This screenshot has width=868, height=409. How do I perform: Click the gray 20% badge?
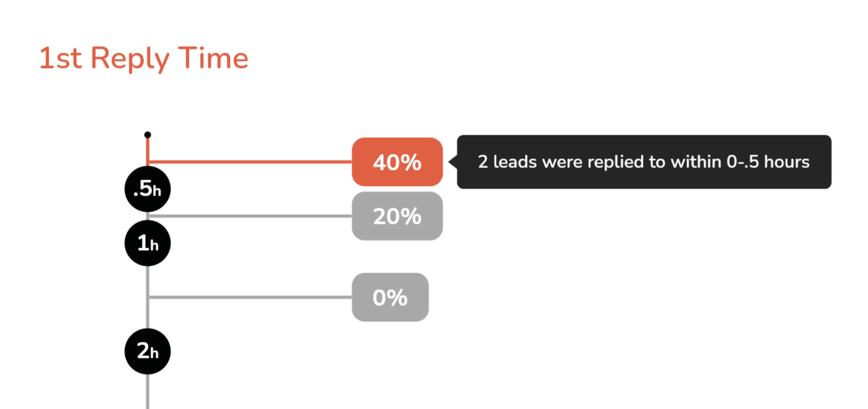[x=397, y=216]
